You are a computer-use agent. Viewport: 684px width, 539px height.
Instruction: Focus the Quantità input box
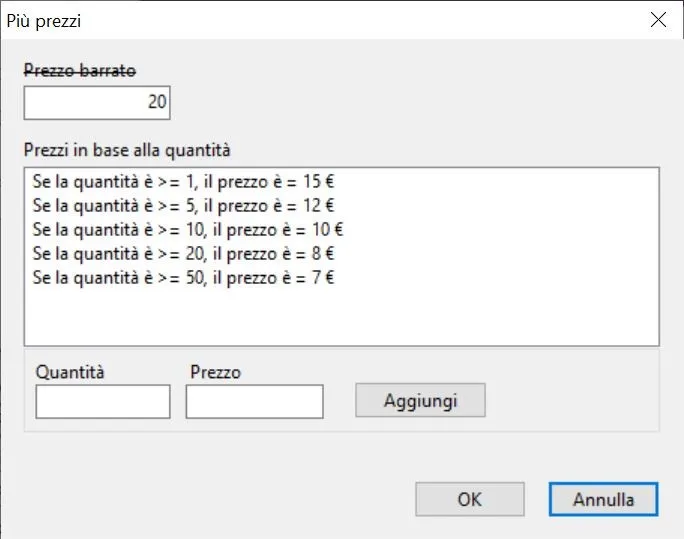(103, 401)
